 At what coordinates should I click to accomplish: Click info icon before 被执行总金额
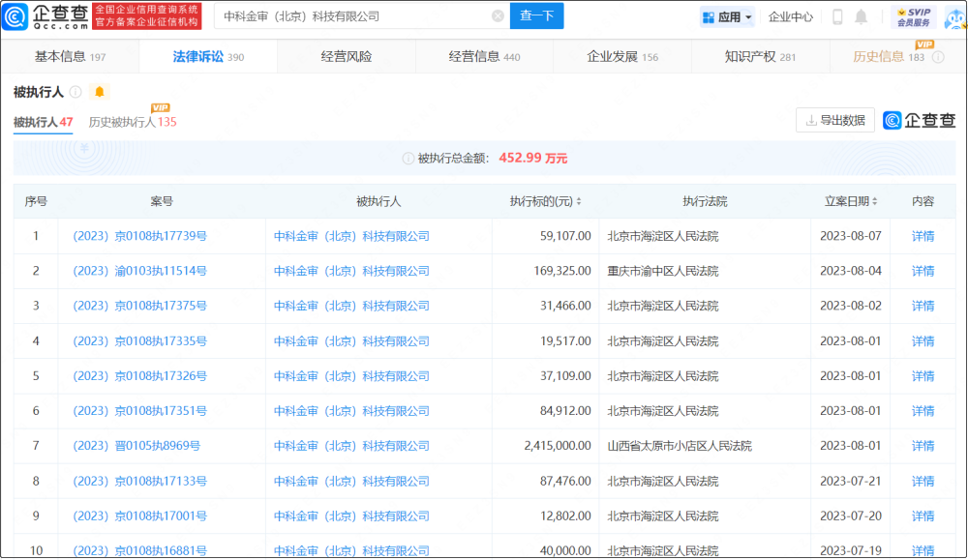(408, 159)
